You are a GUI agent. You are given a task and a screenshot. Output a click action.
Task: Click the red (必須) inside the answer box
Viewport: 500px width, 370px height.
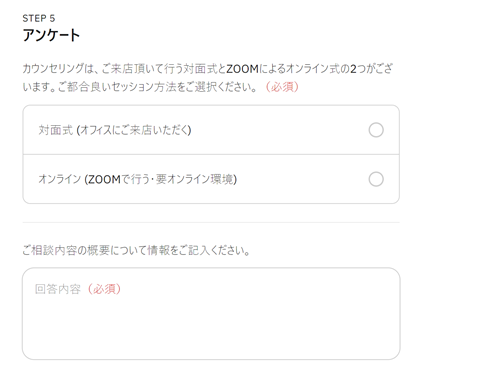pyautogui.click(x=104, y=289)
